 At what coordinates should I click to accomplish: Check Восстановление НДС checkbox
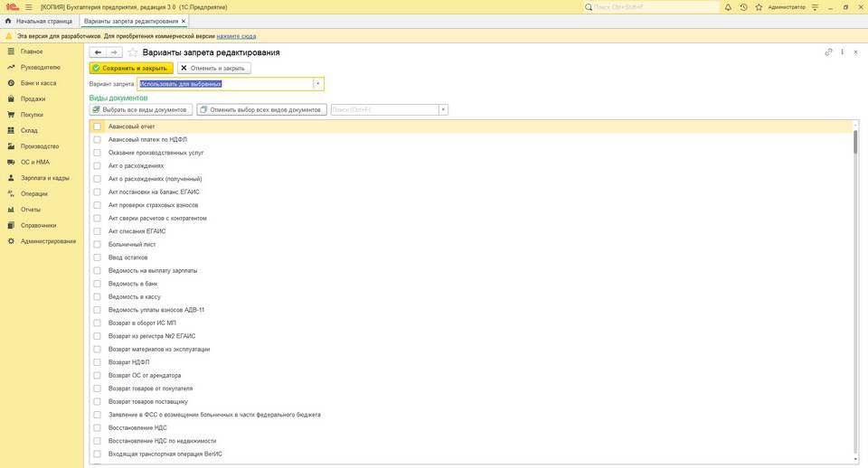[x=98, y=428]
